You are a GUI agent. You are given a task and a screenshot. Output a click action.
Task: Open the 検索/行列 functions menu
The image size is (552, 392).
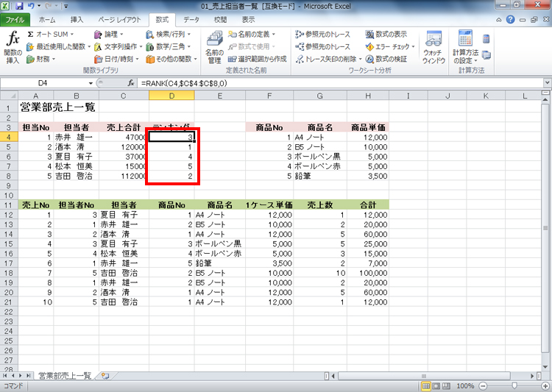click(x=169, y=34)
